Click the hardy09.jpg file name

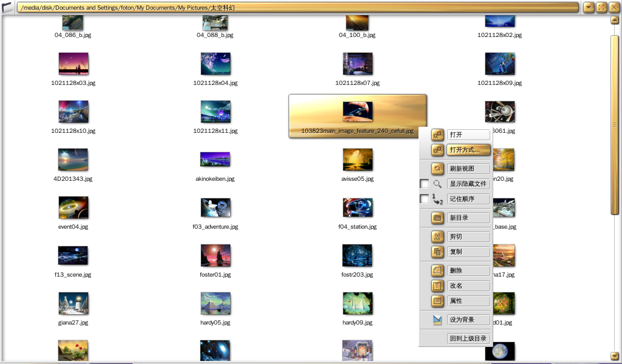[357, 322]
